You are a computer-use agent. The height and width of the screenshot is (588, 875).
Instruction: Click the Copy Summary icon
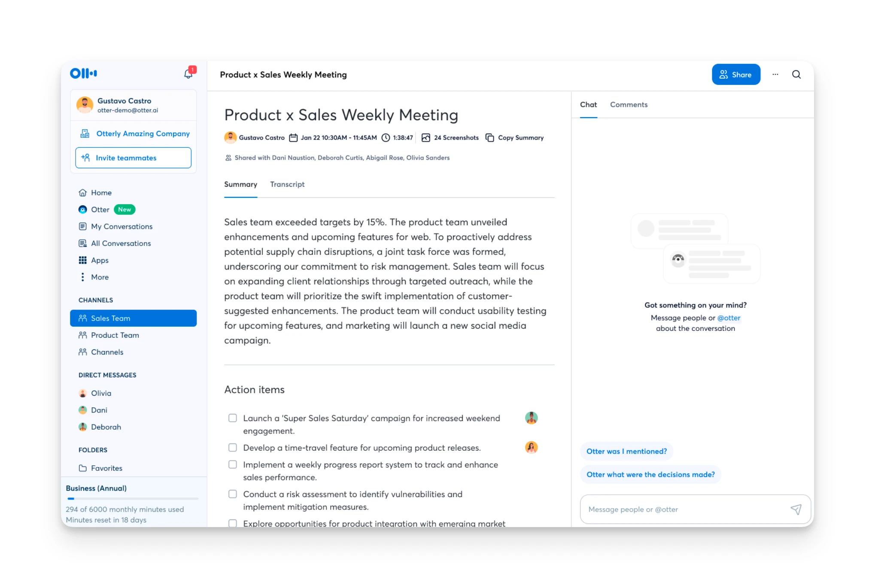[489, 138]
